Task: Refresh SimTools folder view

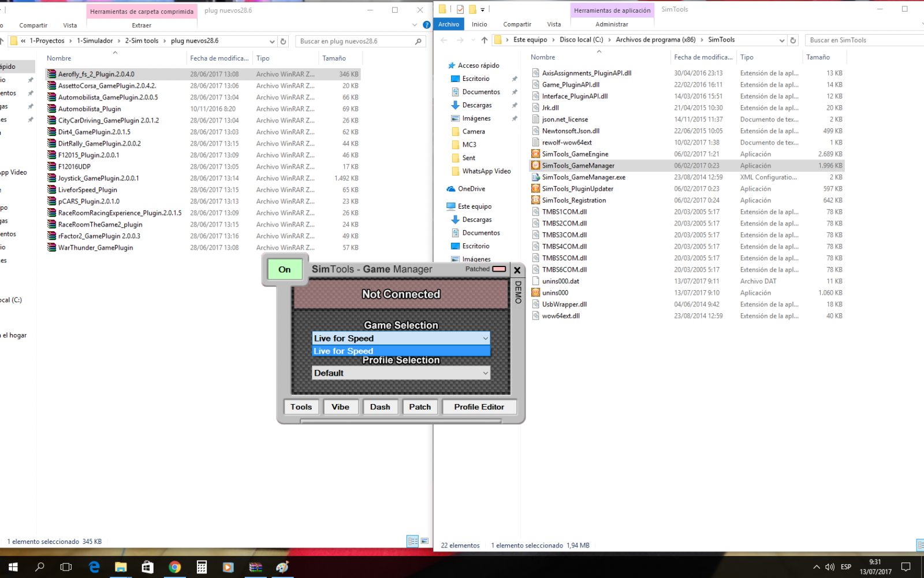Action: coord(793,40)
